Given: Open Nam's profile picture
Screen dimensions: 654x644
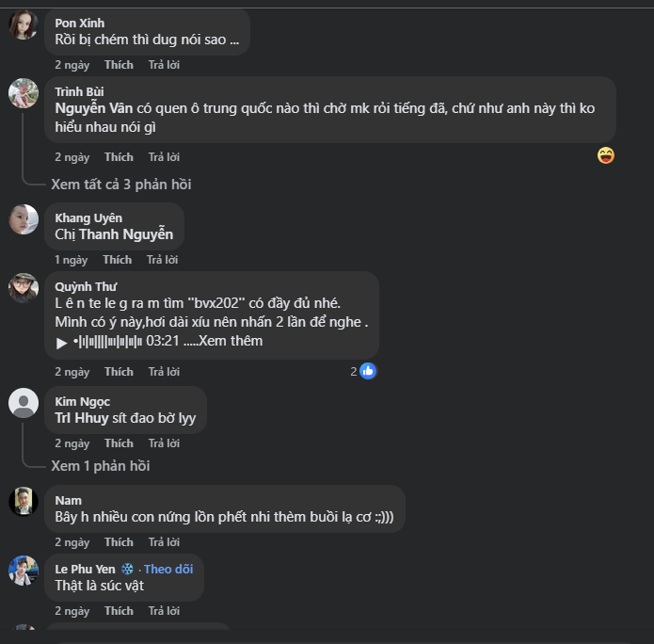Looking at the screenshot, I should click(23, 502).
